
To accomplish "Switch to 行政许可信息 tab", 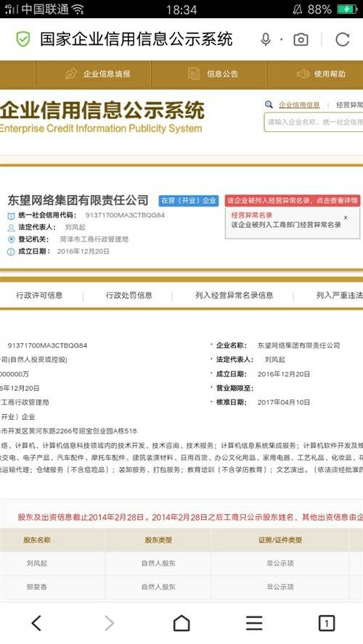I will (x=39, y=295).
